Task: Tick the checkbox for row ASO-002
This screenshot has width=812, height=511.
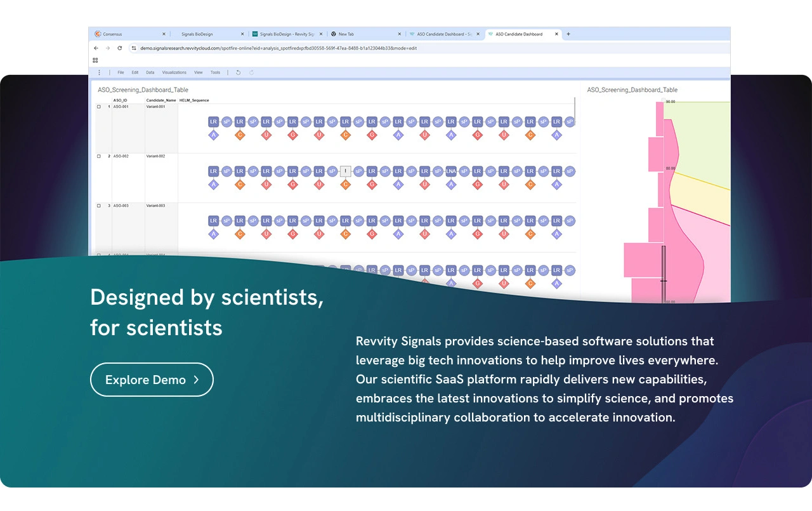Action: 98,156
